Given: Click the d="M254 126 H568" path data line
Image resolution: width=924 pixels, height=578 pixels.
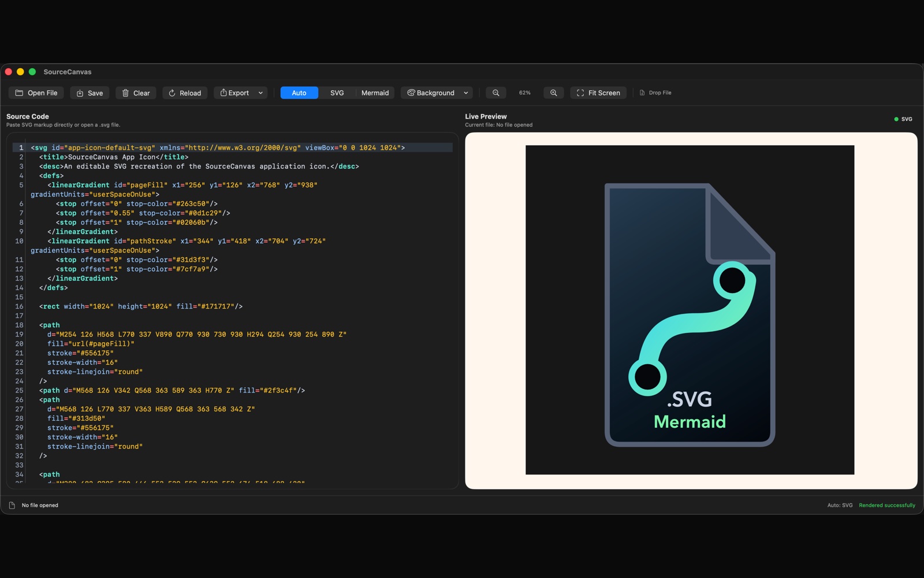Looking at the screenshot, I should (x=197, y=334).
